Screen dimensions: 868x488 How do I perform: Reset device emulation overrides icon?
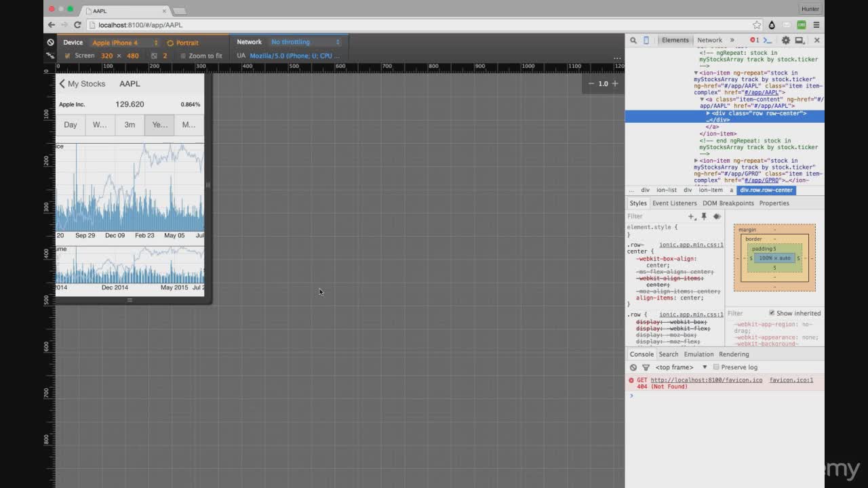(x=50, y=42)
